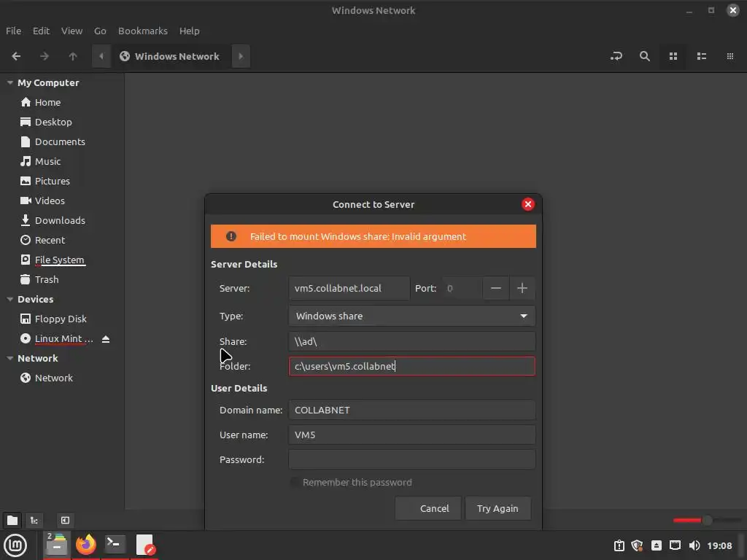Switch to compact view

click(729, 56)
